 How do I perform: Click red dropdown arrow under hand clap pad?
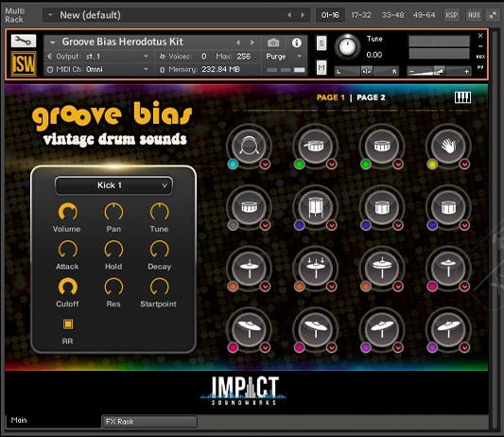(464, 165)
